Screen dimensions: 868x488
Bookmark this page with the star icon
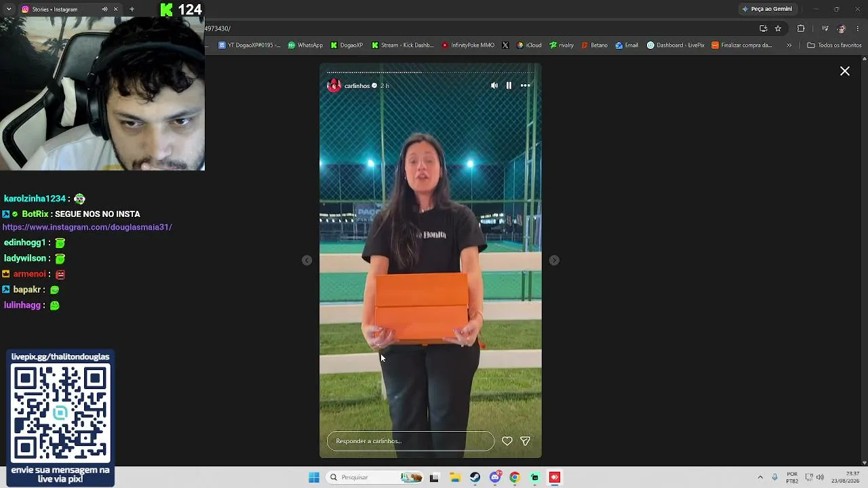click(778, 28)
